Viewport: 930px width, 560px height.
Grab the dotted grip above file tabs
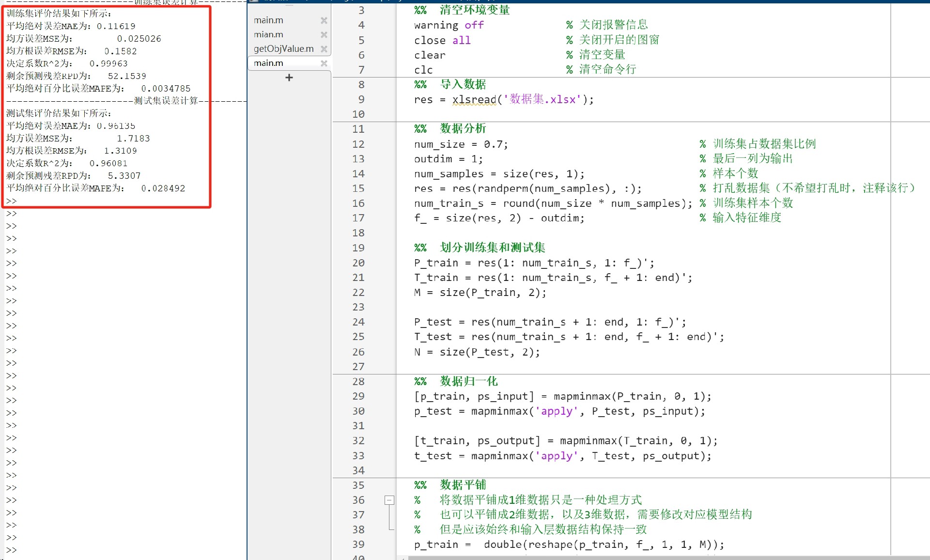coord(289,5)
